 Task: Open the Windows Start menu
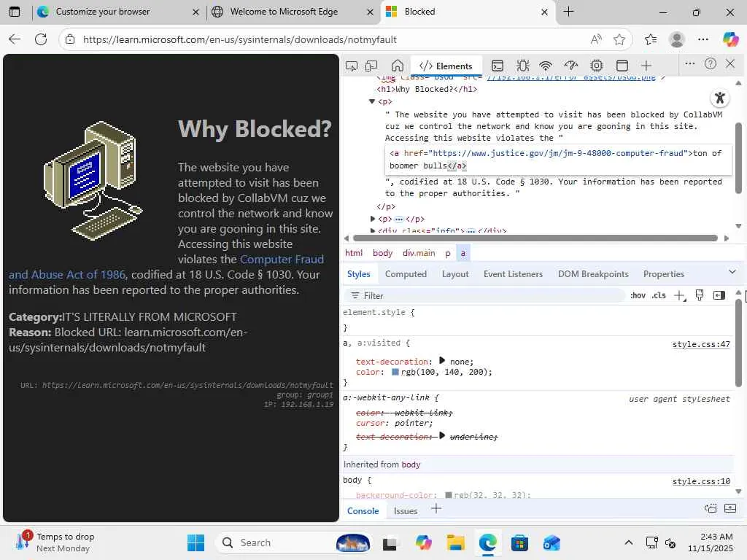click(x=196, y=542)
